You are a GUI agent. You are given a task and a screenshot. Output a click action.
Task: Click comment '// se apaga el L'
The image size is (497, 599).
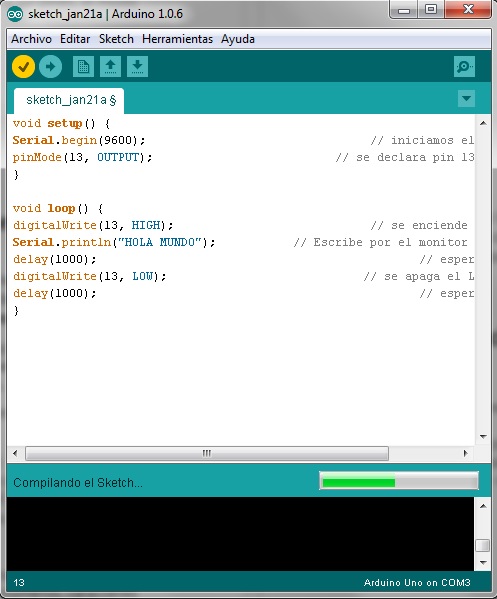pos(419,276)
